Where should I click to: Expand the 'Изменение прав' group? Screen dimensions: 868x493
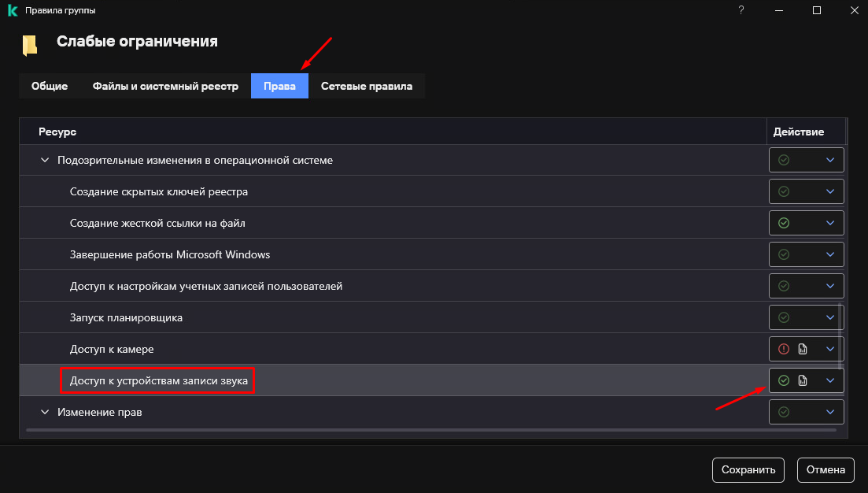click(45, 412)
